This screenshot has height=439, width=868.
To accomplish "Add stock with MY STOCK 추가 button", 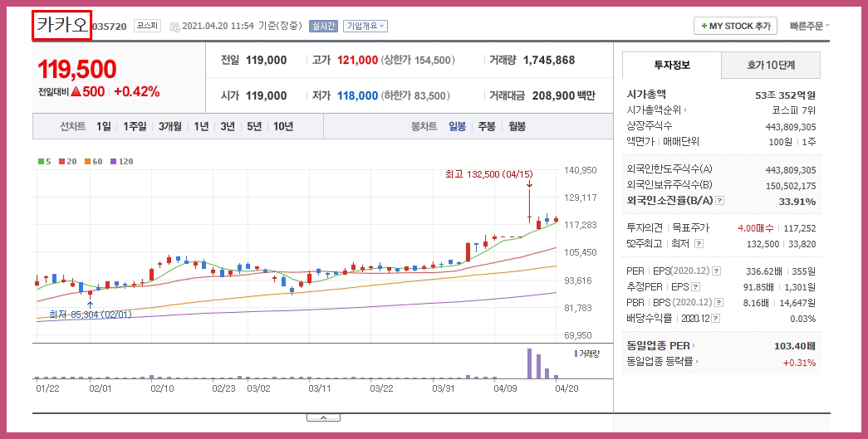I will pyautogui.click(x=735, y=26).
